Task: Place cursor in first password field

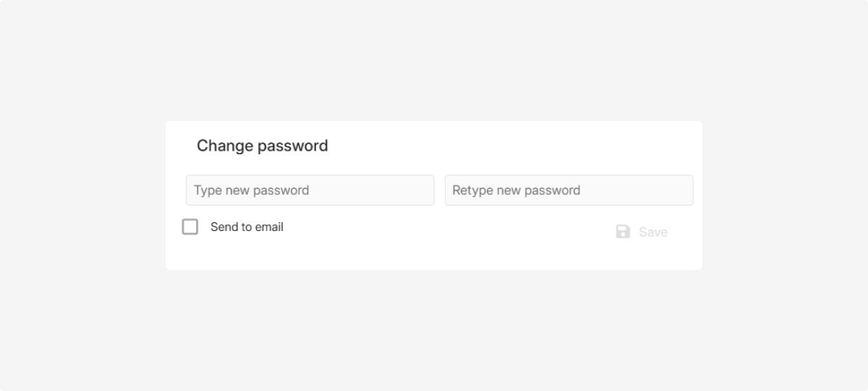Action: tap(310, 190)
